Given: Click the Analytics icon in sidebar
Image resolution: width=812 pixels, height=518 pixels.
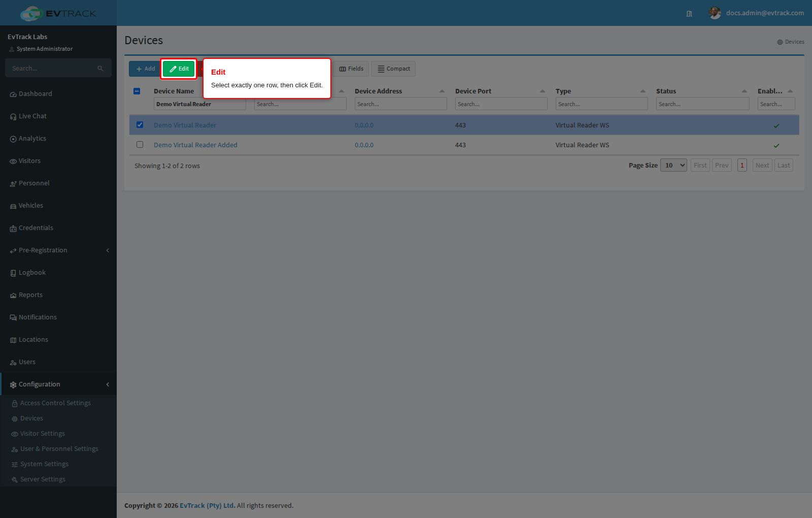Looking at the screenshot, I should (x=13, y=139).
